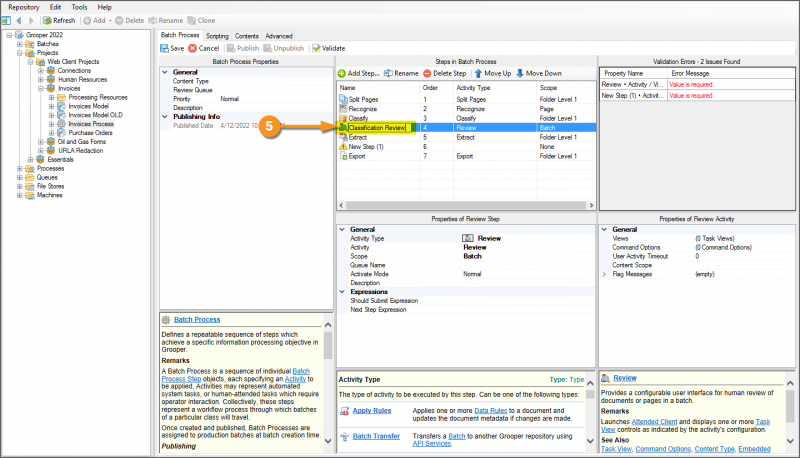This screenshot has width=800, height=458.
Task: Collapse the General section in Batch Process Properties
Action: pos(165,72)
